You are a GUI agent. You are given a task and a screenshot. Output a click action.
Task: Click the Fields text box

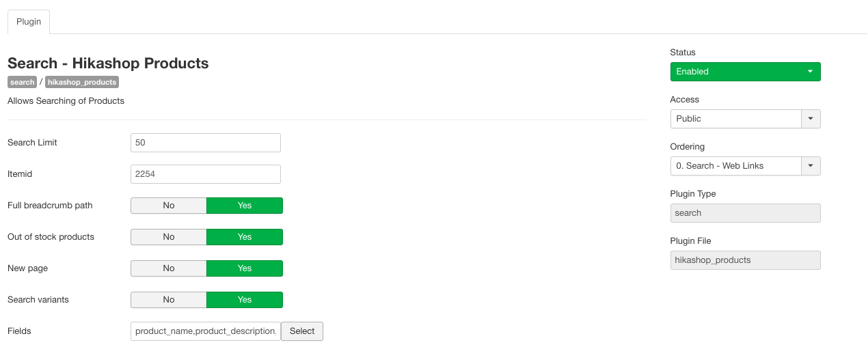(206, 331)
